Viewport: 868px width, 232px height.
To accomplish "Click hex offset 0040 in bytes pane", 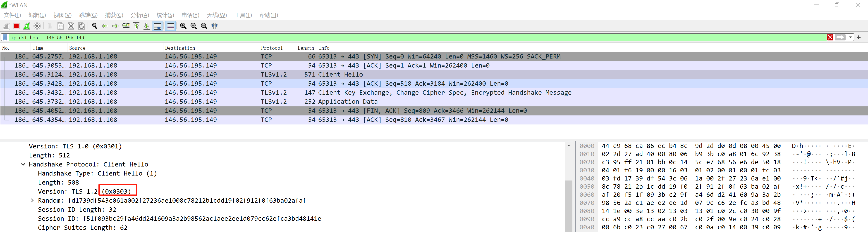I will point(587,178).
